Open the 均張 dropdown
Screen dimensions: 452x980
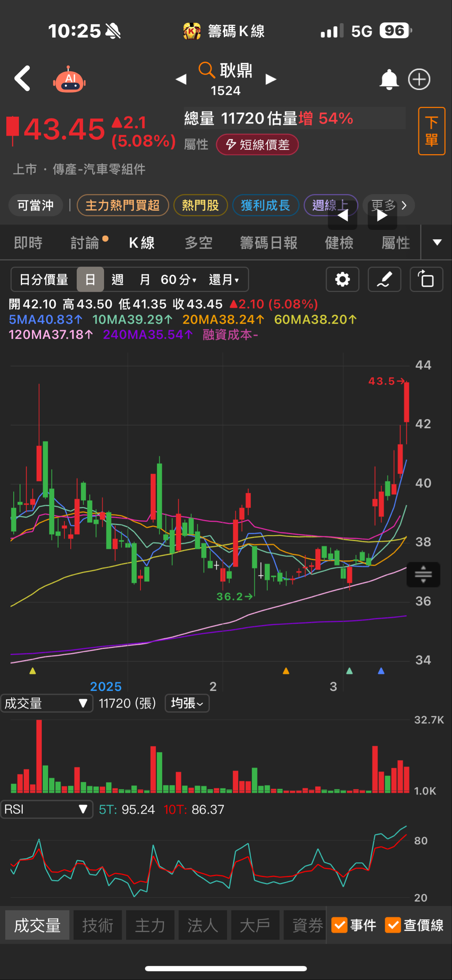(187, 703)
